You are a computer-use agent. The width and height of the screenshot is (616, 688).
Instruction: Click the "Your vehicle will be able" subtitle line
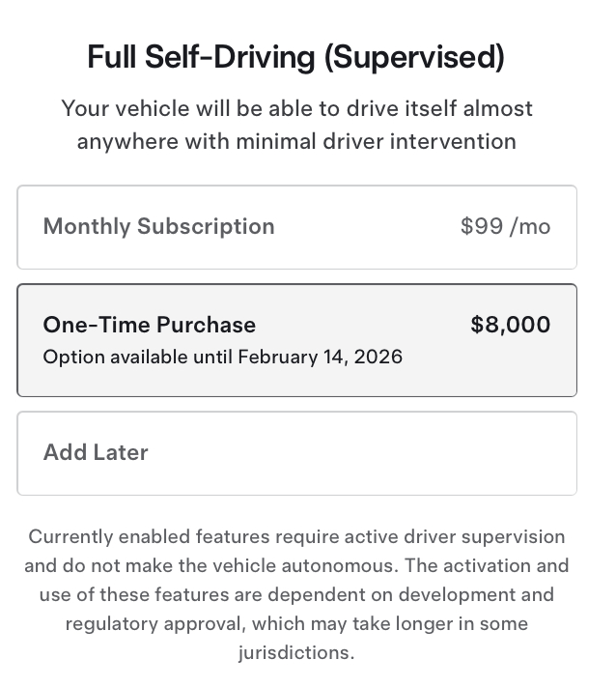[x=296, y=108]
